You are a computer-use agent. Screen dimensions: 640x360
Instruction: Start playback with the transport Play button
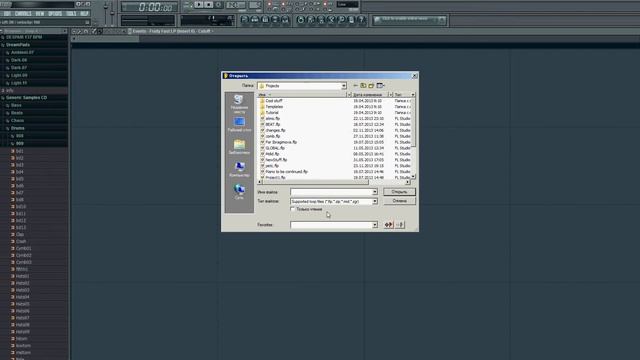[199, 5]
